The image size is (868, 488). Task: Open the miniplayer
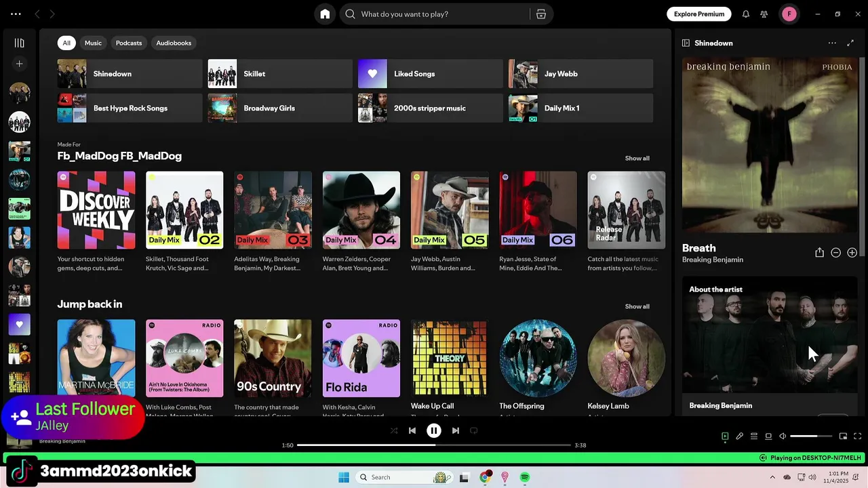tap(843, 436)
